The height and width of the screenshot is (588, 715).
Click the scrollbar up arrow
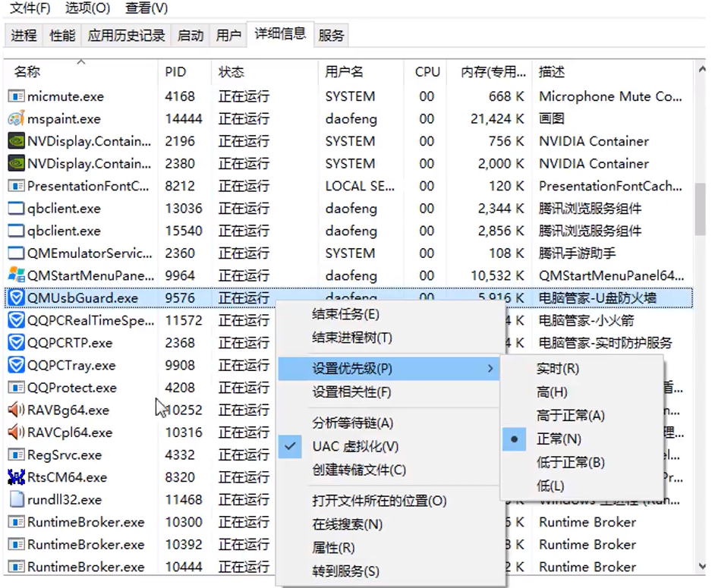(701, 69)
